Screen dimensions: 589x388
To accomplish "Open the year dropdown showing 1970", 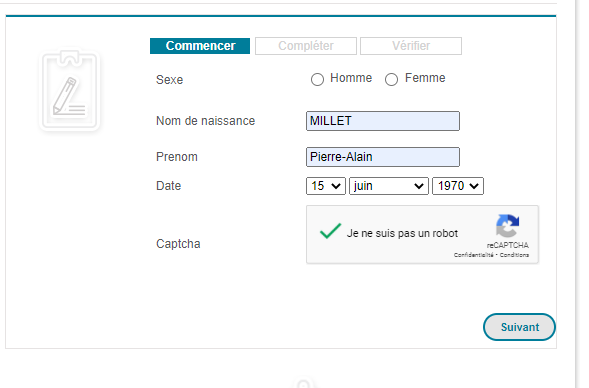I will click(458, 186).
